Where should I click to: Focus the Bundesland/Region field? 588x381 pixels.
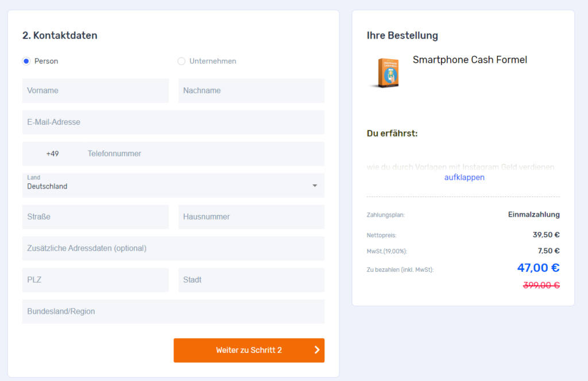click(x=173, y=311)
